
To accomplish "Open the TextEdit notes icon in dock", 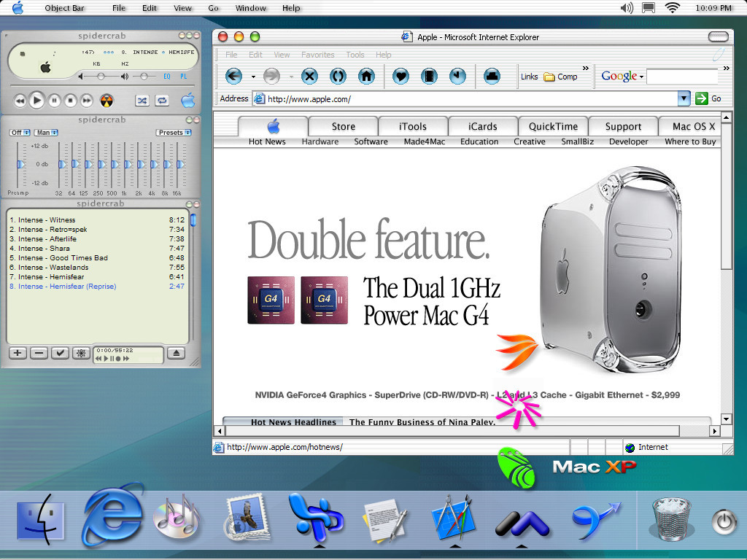I will [x=385, y=520].
